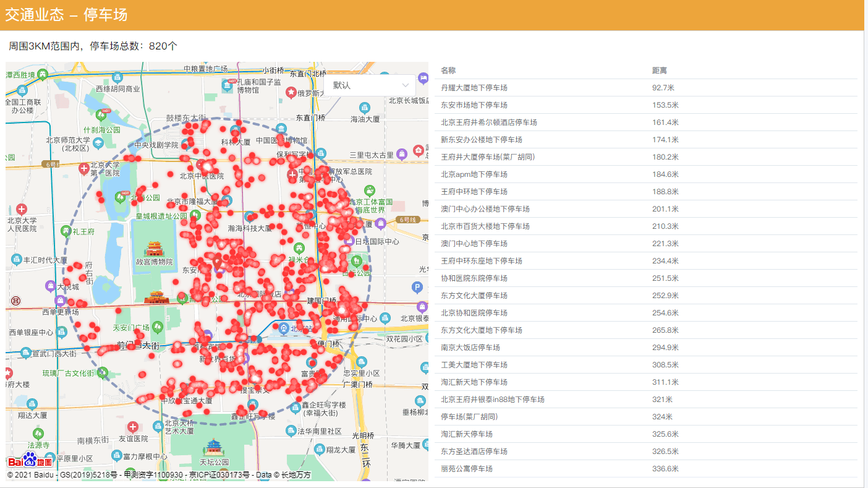Click the 故宫博物院 palace icon
This screenshot has width=868, height=488.
[x=155, y=249]
